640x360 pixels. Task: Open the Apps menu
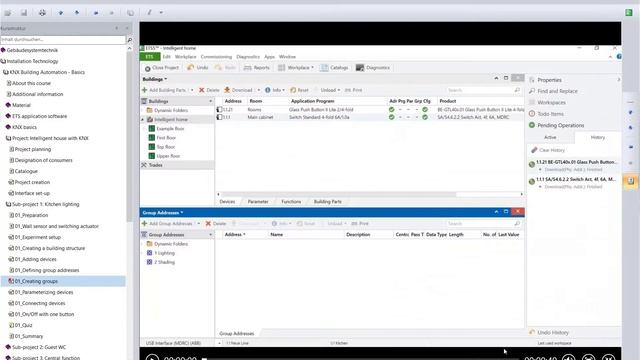coord(269,57)
